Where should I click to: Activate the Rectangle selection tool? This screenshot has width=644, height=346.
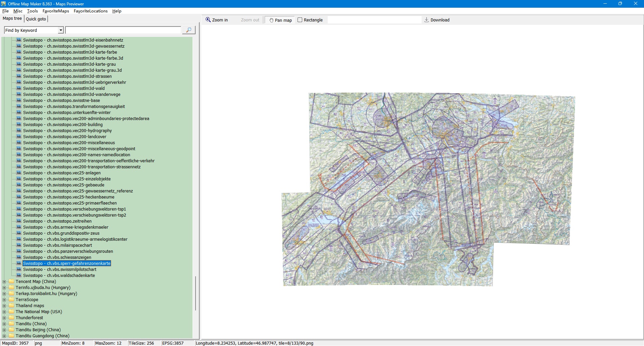point(310,20)
